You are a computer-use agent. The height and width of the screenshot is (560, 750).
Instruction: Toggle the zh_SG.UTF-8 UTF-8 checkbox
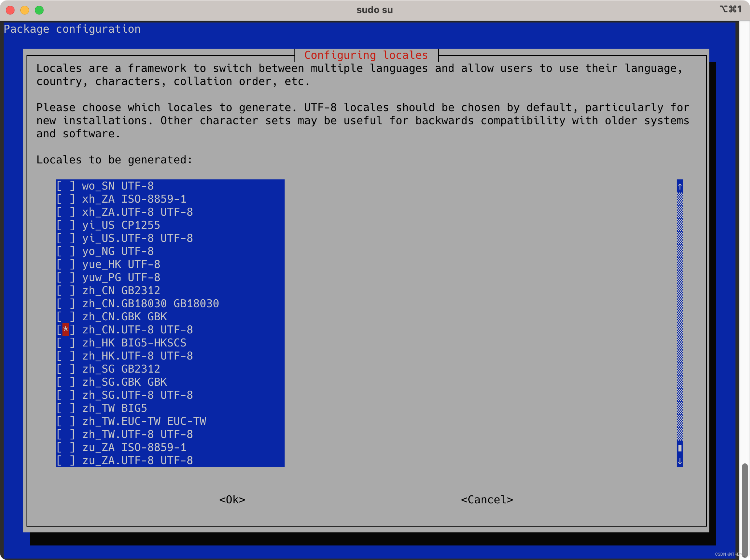(66, 395)
